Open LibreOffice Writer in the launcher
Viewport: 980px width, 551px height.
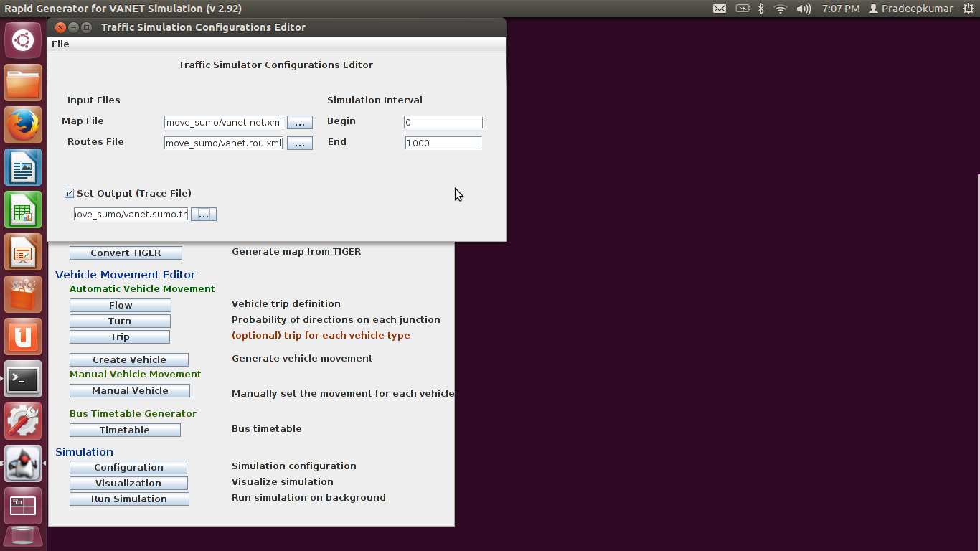tap(23, 168)
